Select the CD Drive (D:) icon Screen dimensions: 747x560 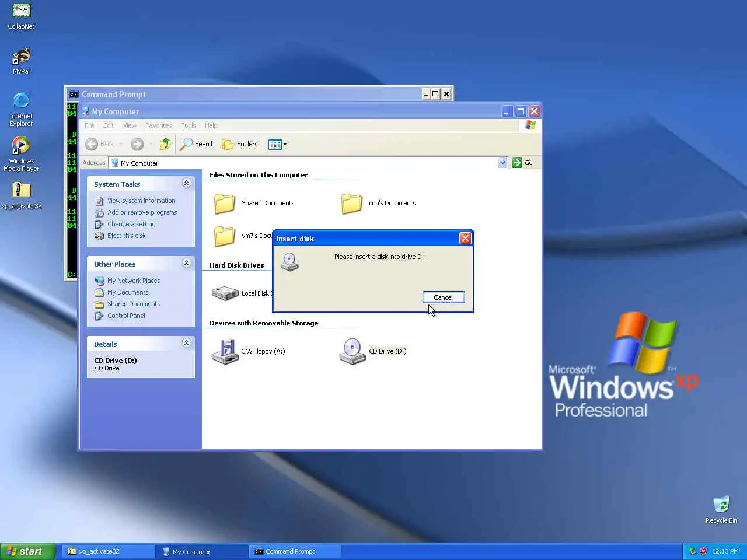click(352, 351)
